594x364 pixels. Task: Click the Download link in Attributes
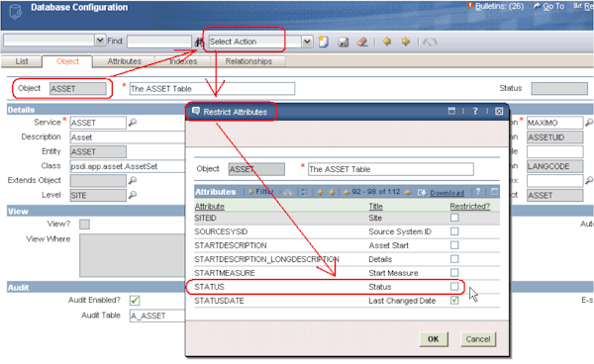point(447,193)
